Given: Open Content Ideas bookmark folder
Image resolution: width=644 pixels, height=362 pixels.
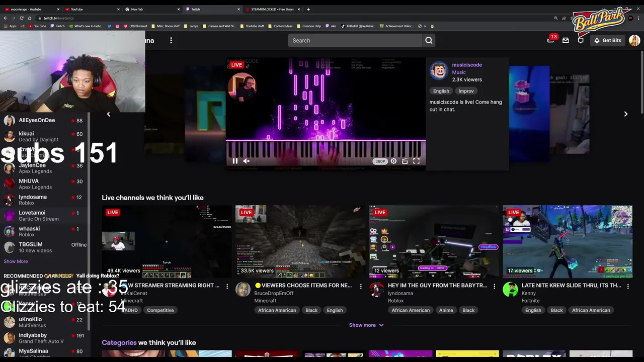Looking at the screenshot, I should pos(280,26).
